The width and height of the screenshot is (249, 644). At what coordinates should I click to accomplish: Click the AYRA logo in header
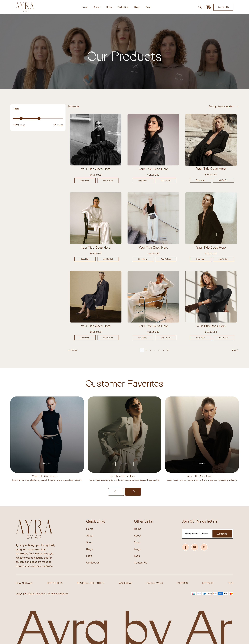pos(25,7)
